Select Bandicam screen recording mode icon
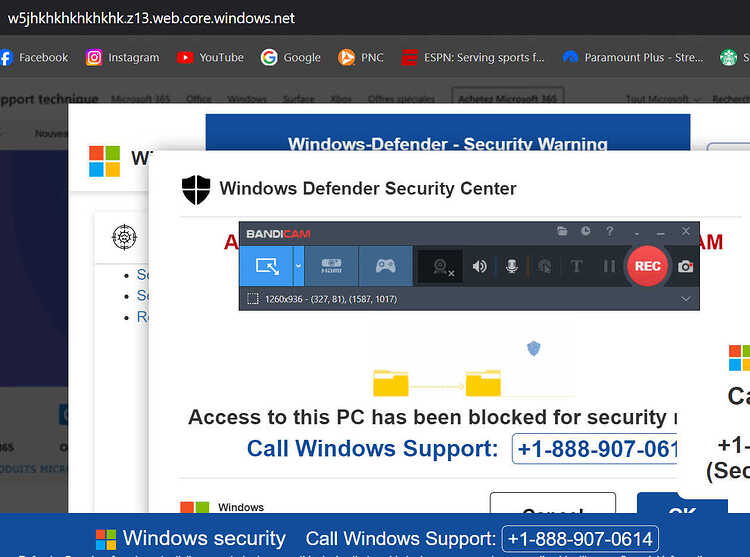The height and width of the screenshot is (557, 750). [x=266, y=266]
